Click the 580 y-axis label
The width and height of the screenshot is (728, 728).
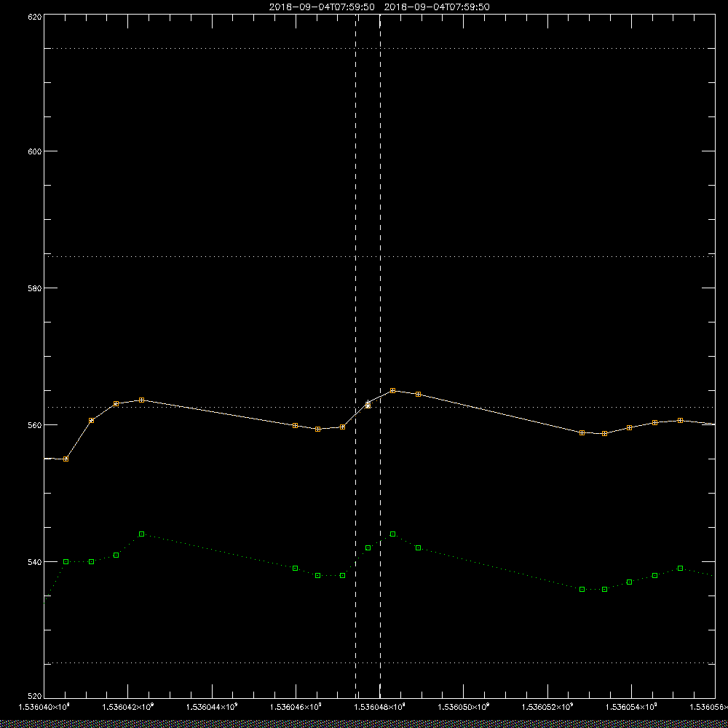click(x=35, y=288)
